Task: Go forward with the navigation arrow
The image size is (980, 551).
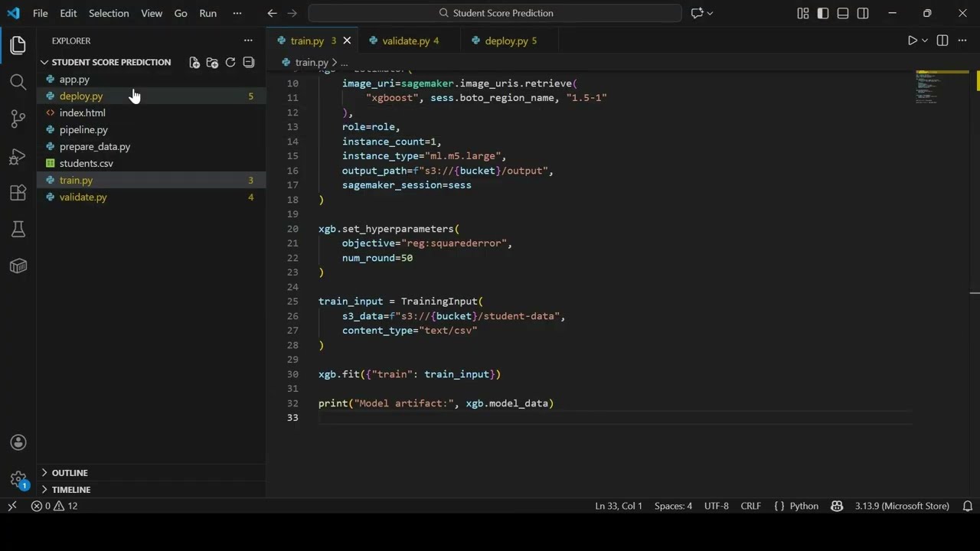Action: [292, 13]
